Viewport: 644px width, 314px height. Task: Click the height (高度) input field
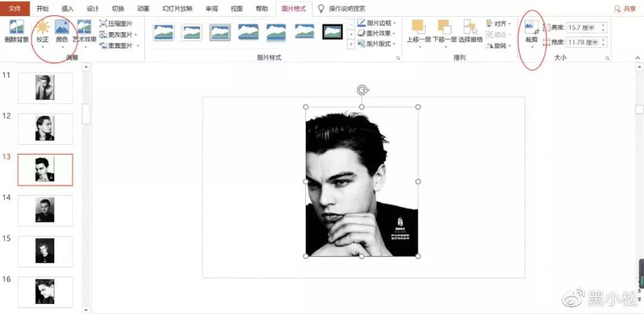click(583, 28)
